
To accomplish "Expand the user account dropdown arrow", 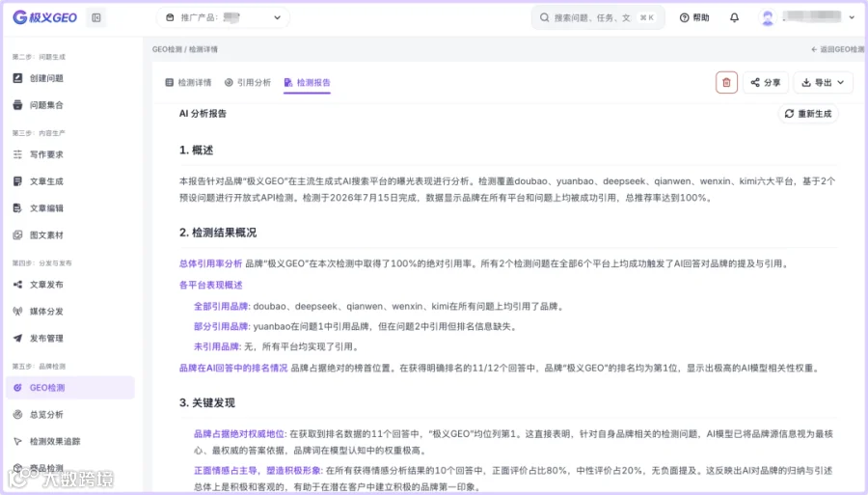I will pos(852,17).
